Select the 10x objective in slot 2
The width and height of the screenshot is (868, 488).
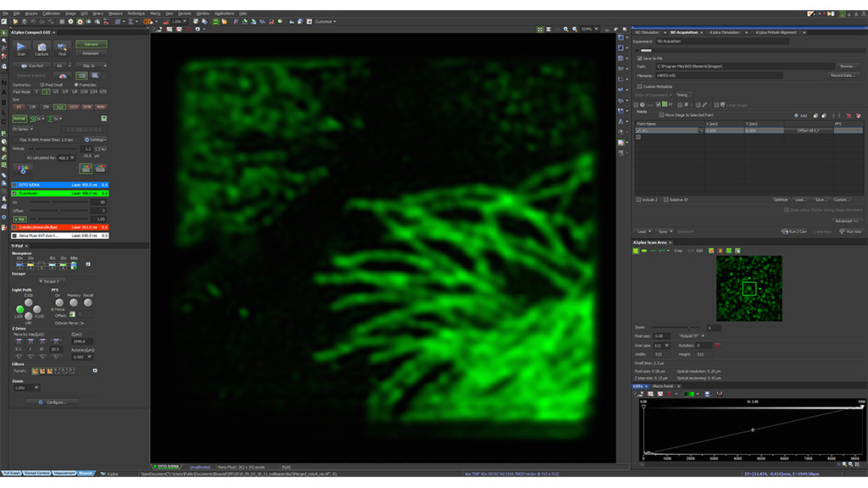31,265
